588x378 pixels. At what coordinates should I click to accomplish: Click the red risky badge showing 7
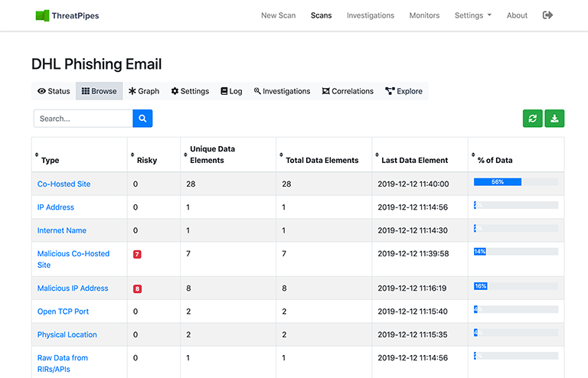(x=137, y=254)
